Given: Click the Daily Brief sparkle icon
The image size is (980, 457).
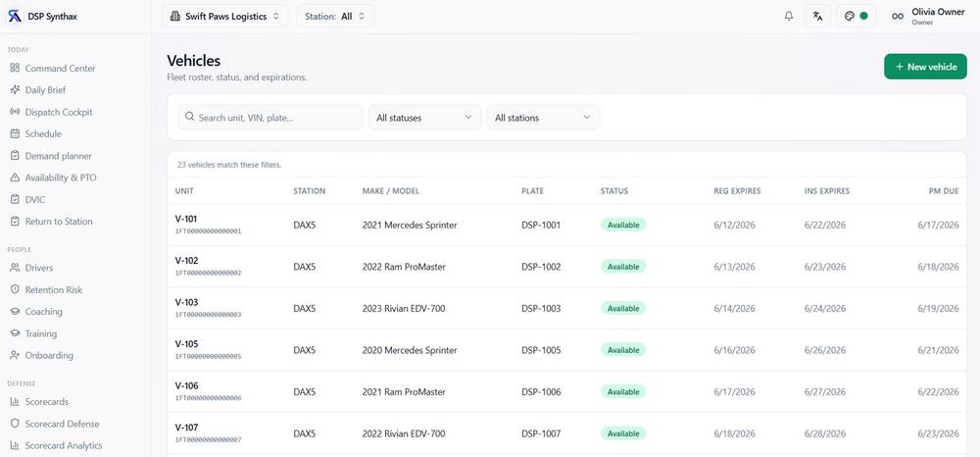Looking at the screenshot, I should (15, 90).
